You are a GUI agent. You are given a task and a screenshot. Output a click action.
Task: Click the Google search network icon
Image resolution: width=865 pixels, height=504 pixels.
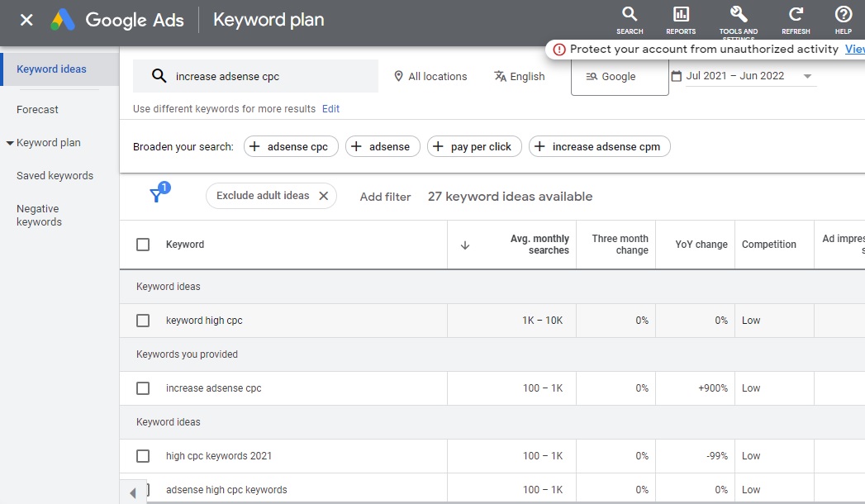(x=592, y=77)
